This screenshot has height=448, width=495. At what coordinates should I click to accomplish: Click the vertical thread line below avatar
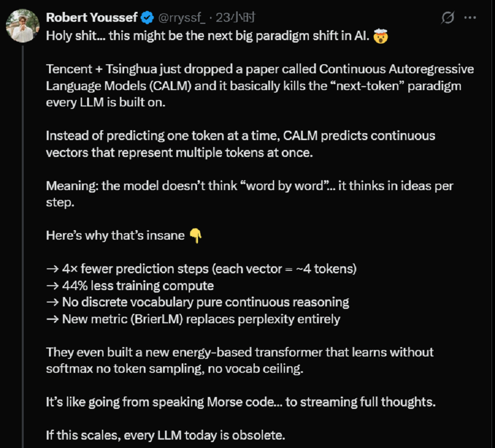[22, 248]
